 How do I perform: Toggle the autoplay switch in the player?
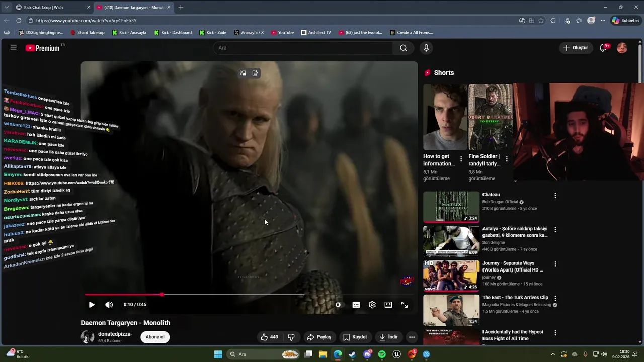pyautogui.click(x=338, y=305)
